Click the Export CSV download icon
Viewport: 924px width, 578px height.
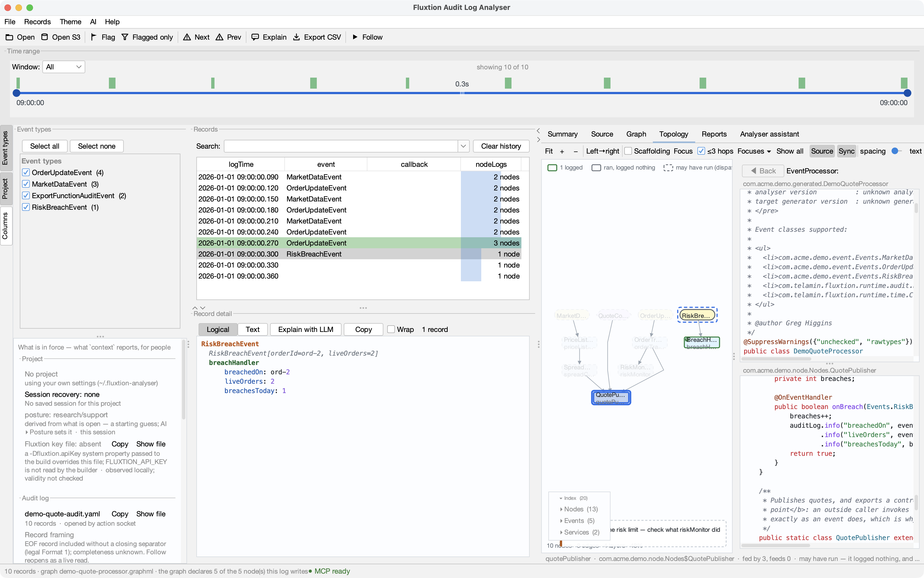(x=296, y=37)
